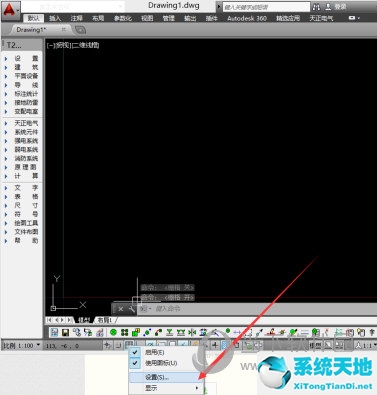The height and width of the screenshot is (395, 377).
Task: Toggle infer constraints button in status bar
Action: click(x=107, y=345)
